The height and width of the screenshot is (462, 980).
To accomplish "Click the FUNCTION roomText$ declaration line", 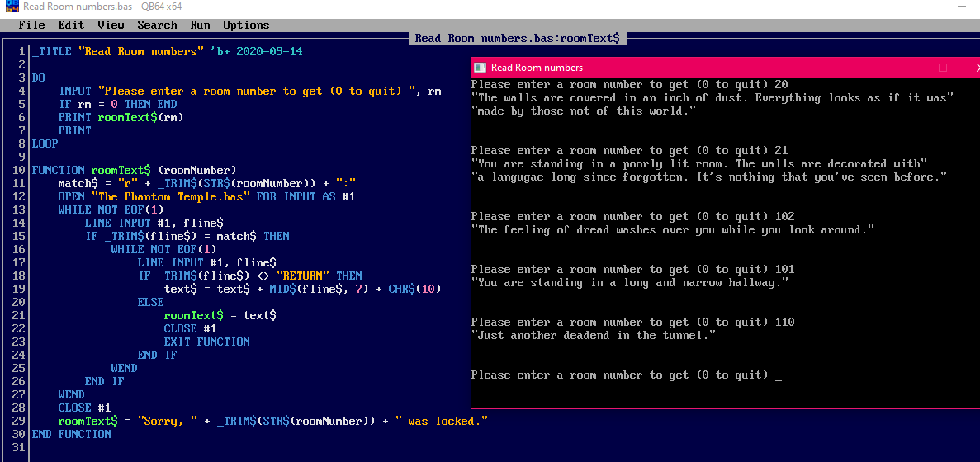I will tap(134, 170).
